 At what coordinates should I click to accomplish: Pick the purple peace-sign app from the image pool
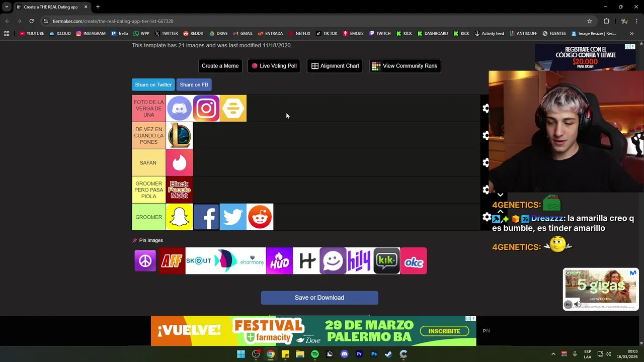(145, 261)
